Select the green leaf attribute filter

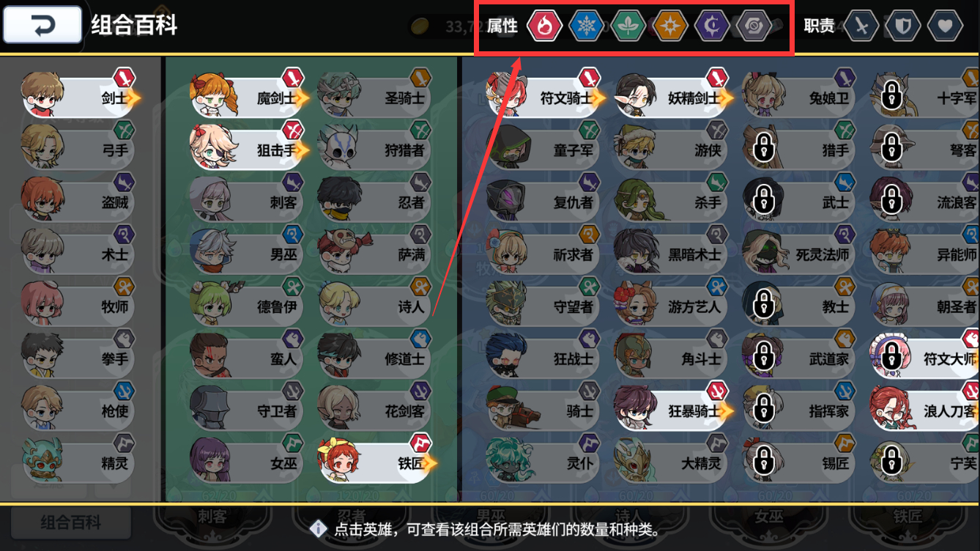pos(628,26)
